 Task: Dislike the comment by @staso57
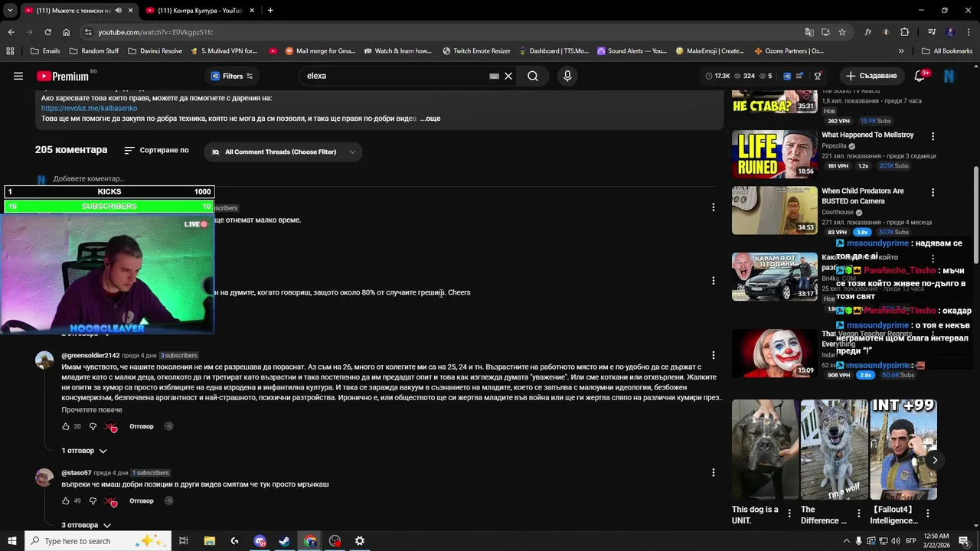93,501
